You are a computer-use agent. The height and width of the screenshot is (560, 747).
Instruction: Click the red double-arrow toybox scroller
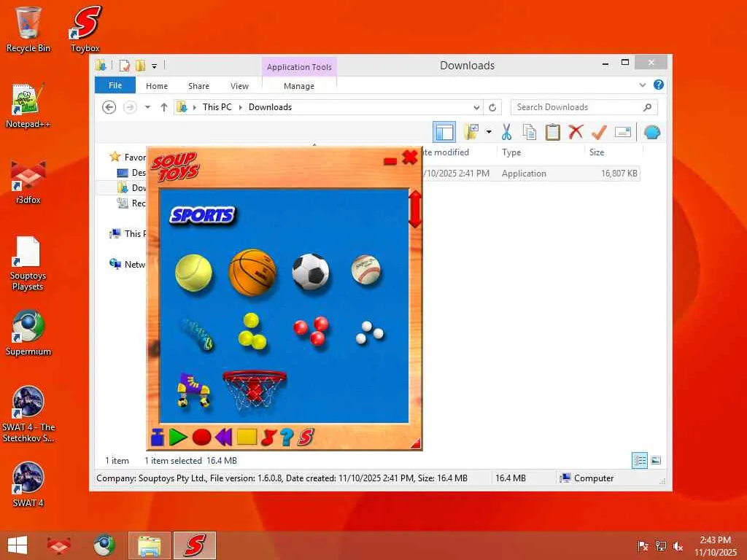415,209
